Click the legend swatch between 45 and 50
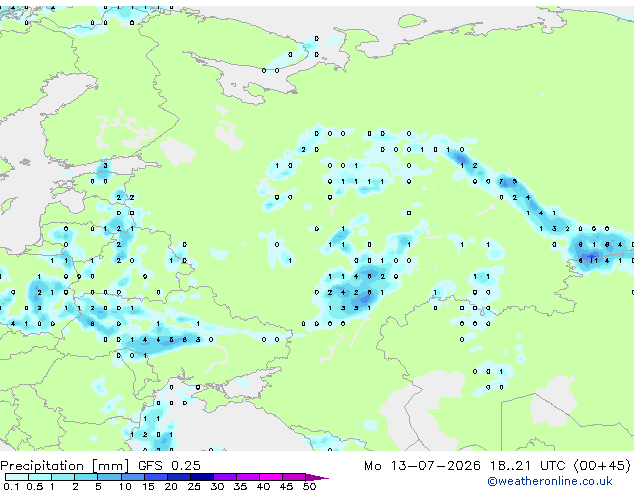634x490 pixels. click(x=294, y=477)
